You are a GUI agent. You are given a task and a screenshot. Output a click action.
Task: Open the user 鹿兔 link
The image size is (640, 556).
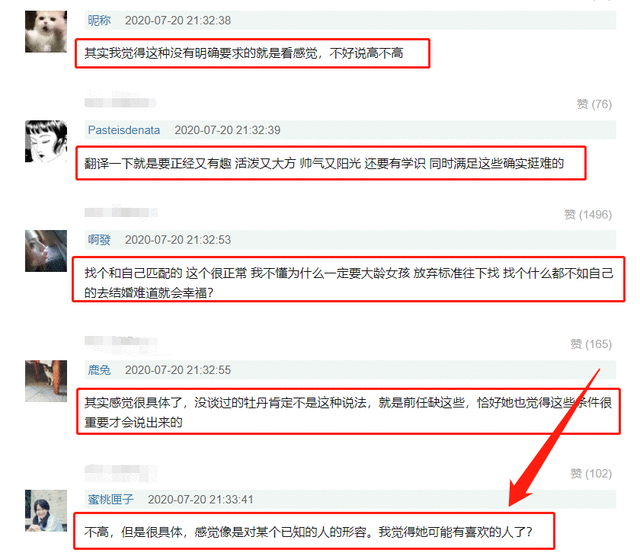[x=99, y=370]
